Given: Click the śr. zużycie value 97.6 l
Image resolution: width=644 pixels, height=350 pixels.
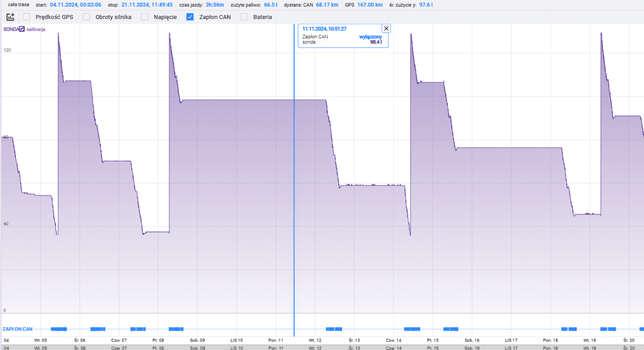Looking at the screenshot, I should pyautogui.click(x=426, y=4).
